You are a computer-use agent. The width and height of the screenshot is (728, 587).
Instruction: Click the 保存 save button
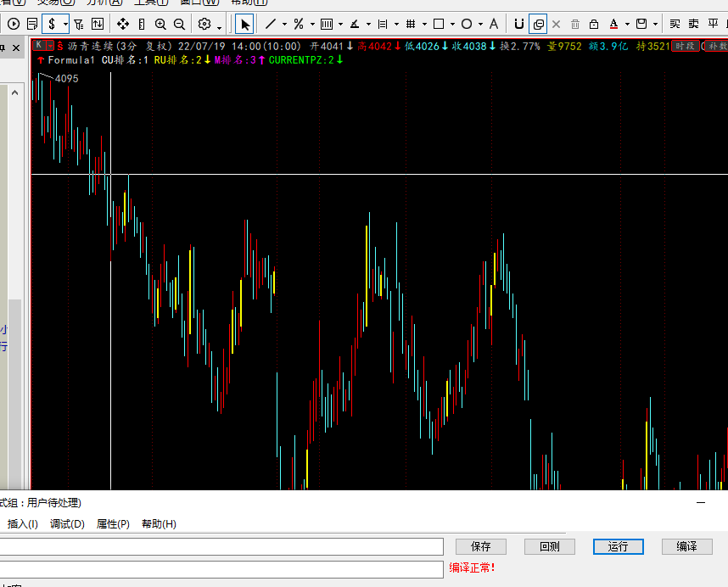point(480,546)
